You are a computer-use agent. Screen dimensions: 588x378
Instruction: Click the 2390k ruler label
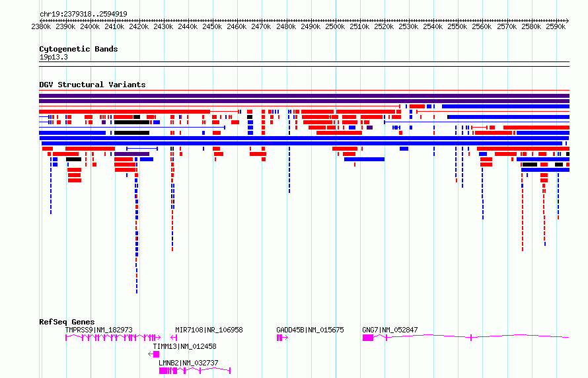(65, 26)
